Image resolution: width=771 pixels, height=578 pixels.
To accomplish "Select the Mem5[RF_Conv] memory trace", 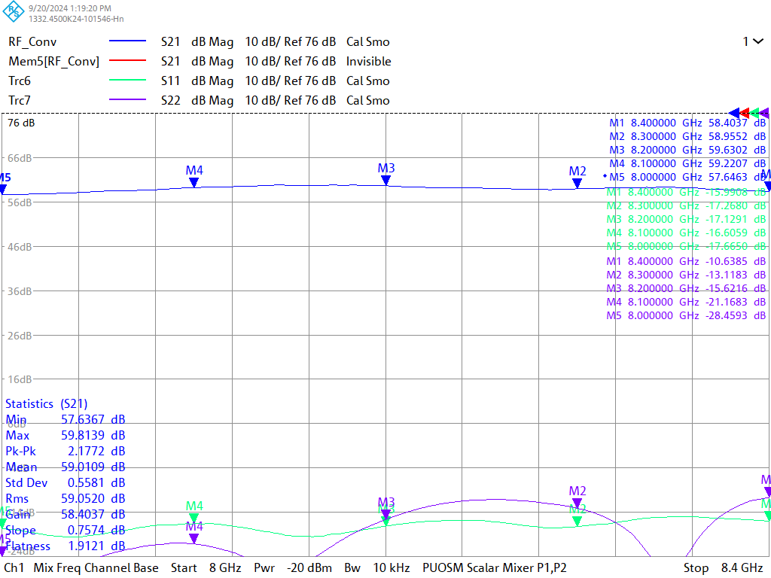I will [53, 61].
